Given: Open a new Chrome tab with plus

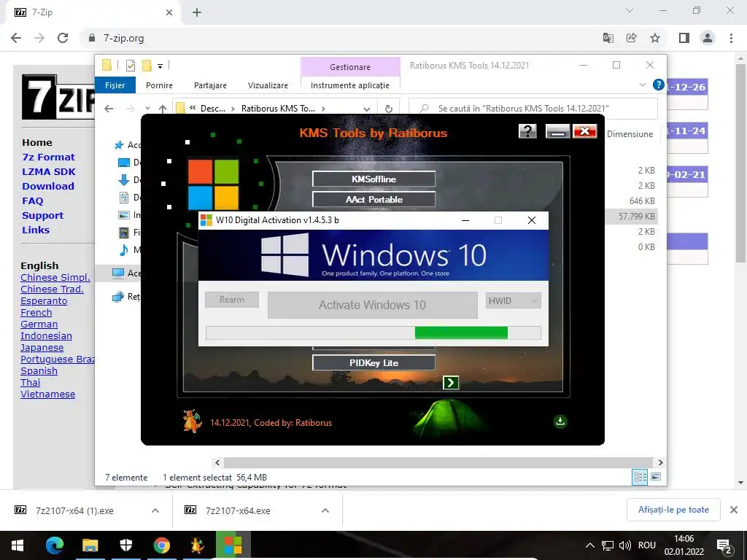Looking at the screenshot, I should point(197,12).
